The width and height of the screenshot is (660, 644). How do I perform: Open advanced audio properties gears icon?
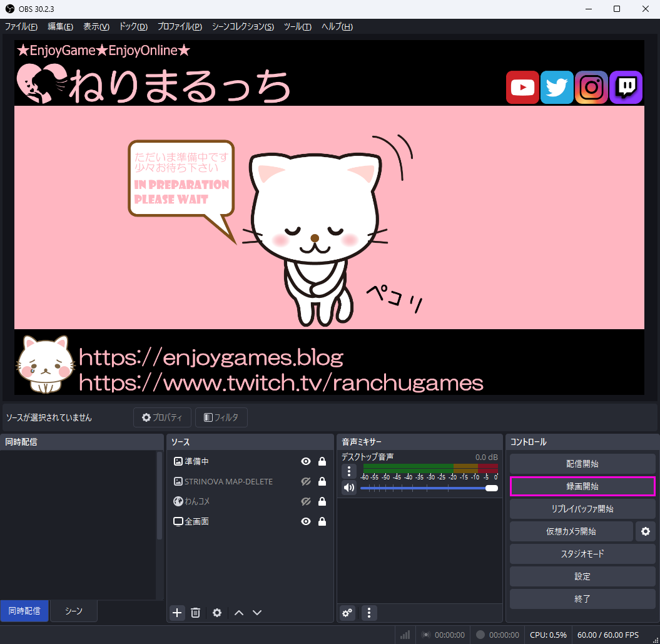pos(347,613)
